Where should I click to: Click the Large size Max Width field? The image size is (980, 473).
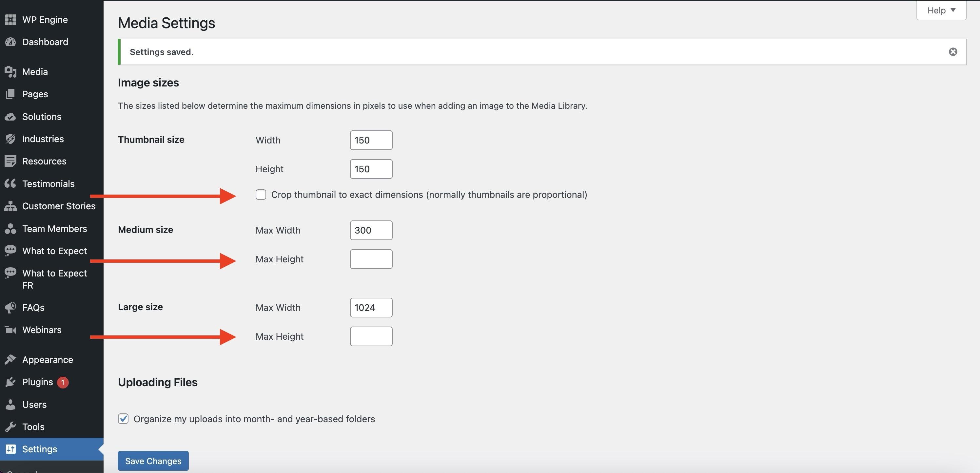(371, 308)
